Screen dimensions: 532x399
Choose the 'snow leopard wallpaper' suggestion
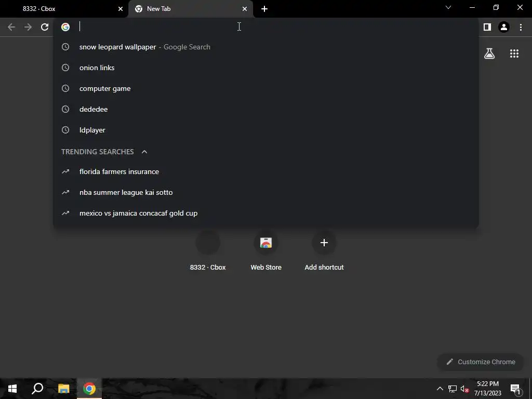(x=266, y=47)
